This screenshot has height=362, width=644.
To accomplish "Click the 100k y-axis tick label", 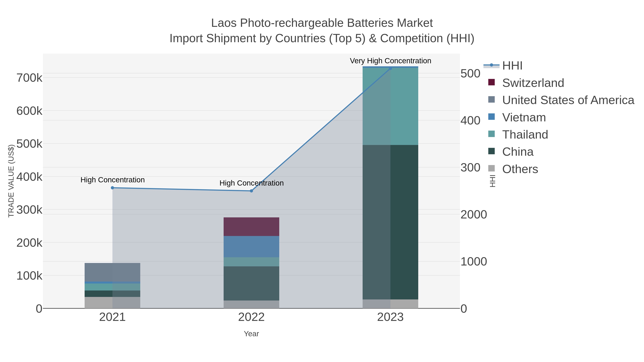I will [29, 276].
